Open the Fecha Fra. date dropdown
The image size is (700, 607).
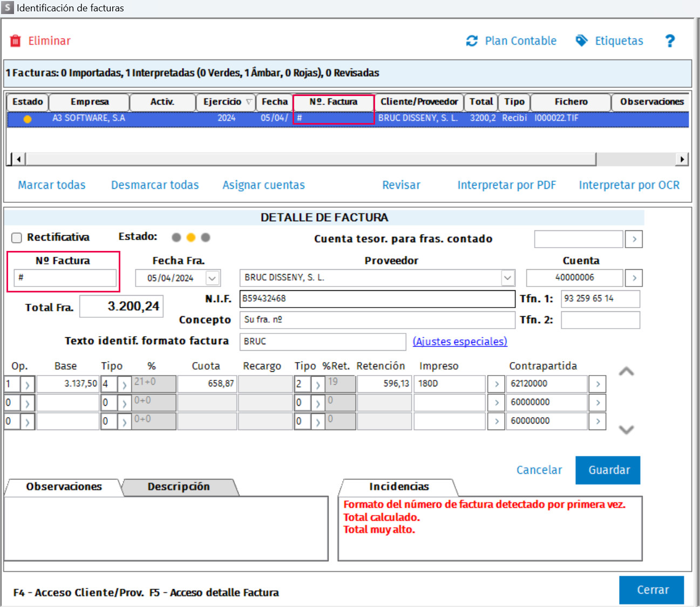(213, 278)
